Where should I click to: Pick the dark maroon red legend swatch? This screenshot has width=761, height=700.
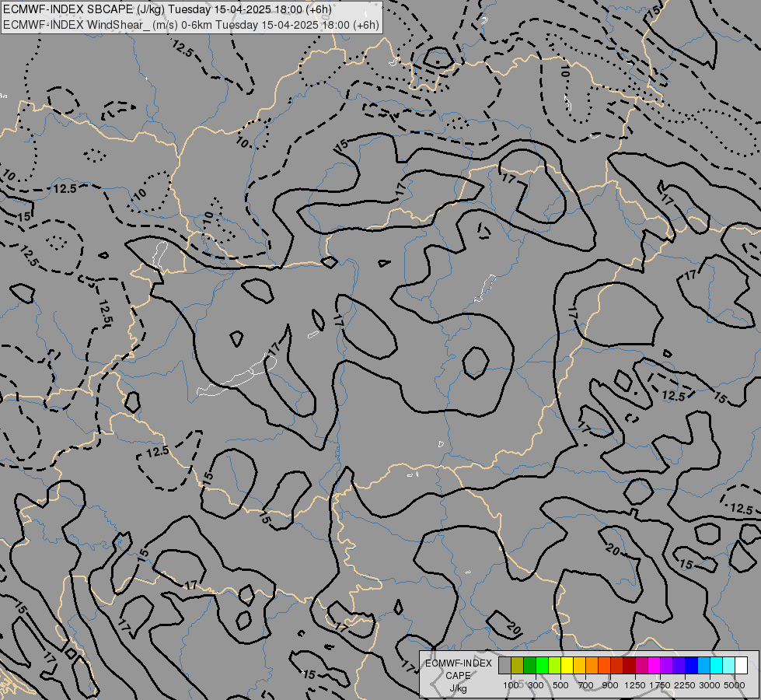pyautogui.click(x=630, y=666)
